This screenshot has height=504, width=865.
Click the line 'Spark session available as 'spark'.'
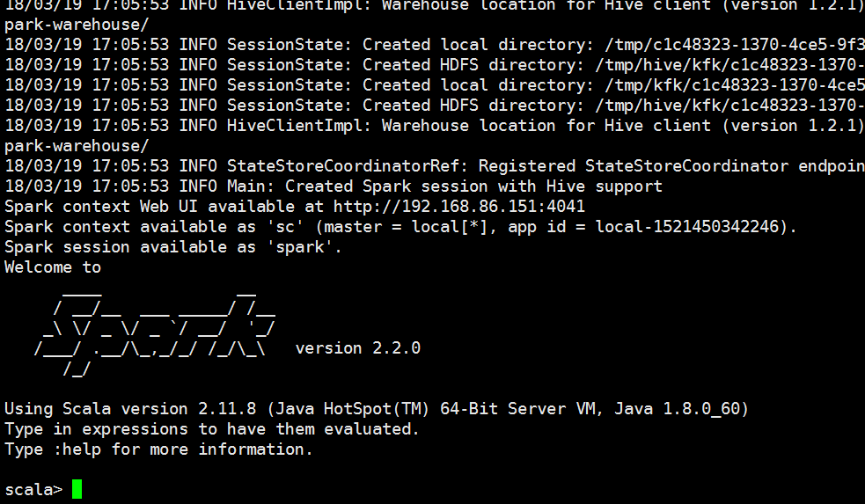[x=173, y=247]
